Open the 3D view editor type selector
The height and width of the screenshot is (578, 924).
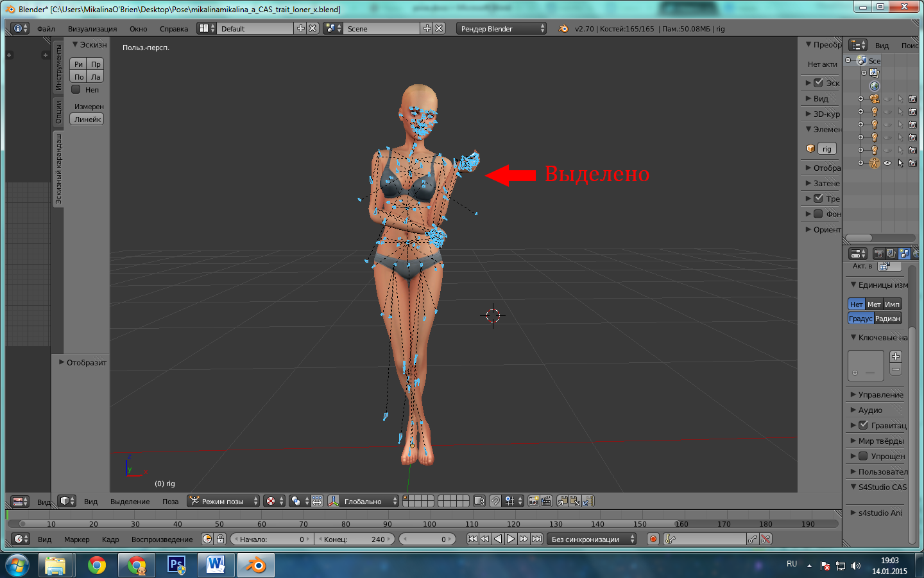[x=67, y=501]
